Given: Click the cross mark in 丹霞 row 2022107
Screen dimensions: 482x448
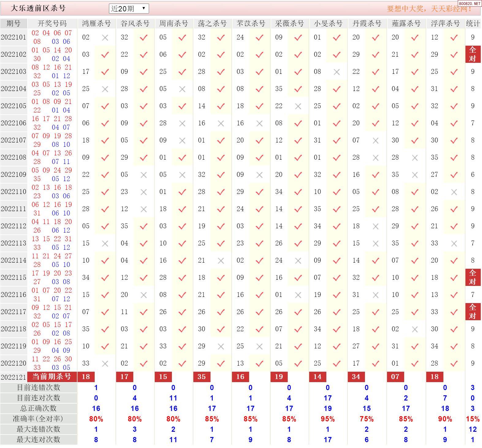Looking at the screenshot, I should [375, 140].
